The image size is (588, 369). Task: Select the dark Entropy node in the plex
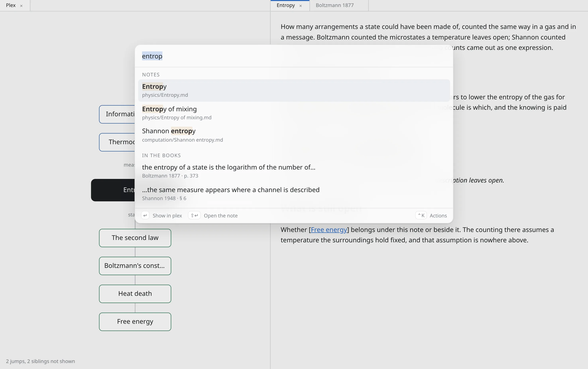coord(113,190)
